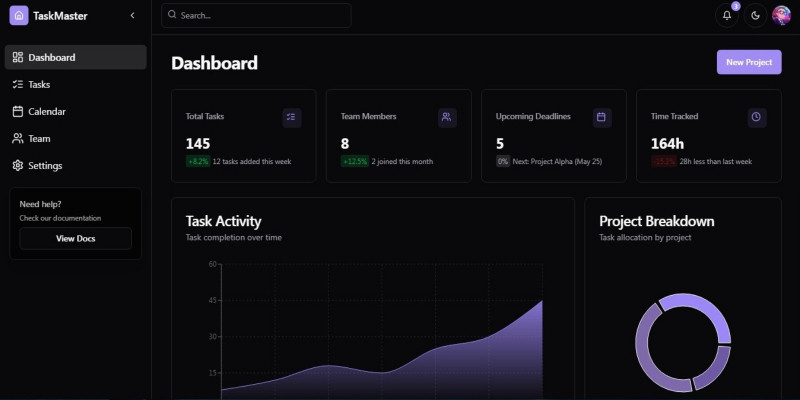The width and height of the screenshot is (800, 400).
Task: Click inside the Search input field
Action: 260,16
